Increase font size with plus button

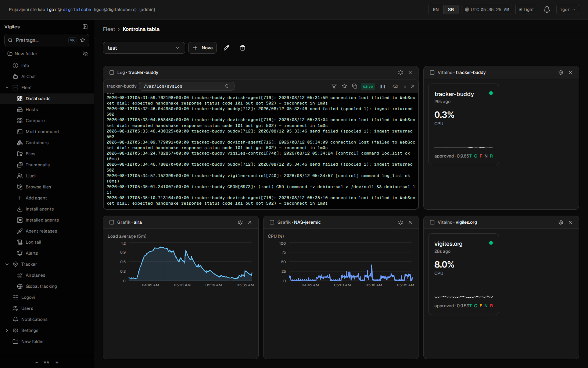[57, 362]
